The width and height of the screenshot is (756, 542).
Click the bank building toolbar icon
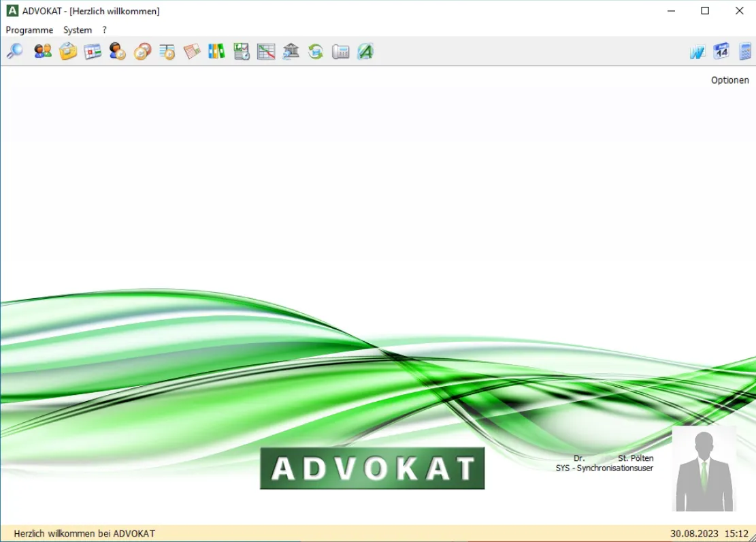coord(291,51)
